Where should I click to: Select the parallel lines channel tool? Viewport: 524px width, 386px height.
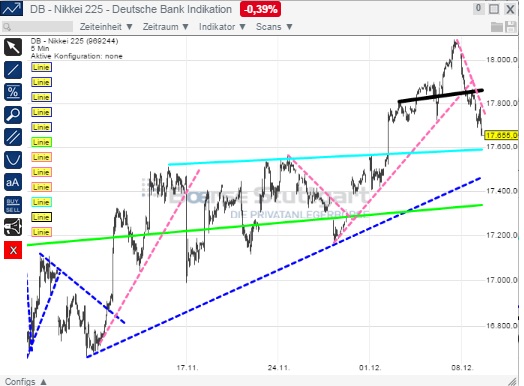coord(13,137)
